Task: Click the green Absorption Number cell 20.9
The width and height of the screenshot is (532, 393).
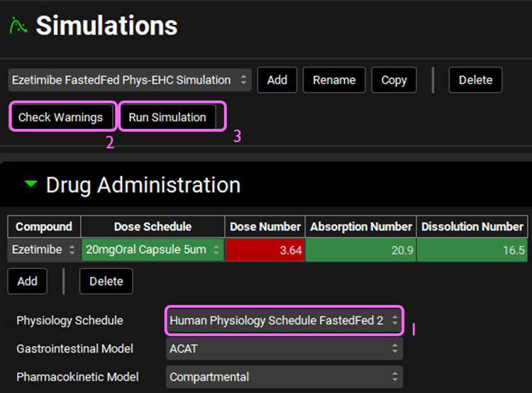Action: pos(360,250)
